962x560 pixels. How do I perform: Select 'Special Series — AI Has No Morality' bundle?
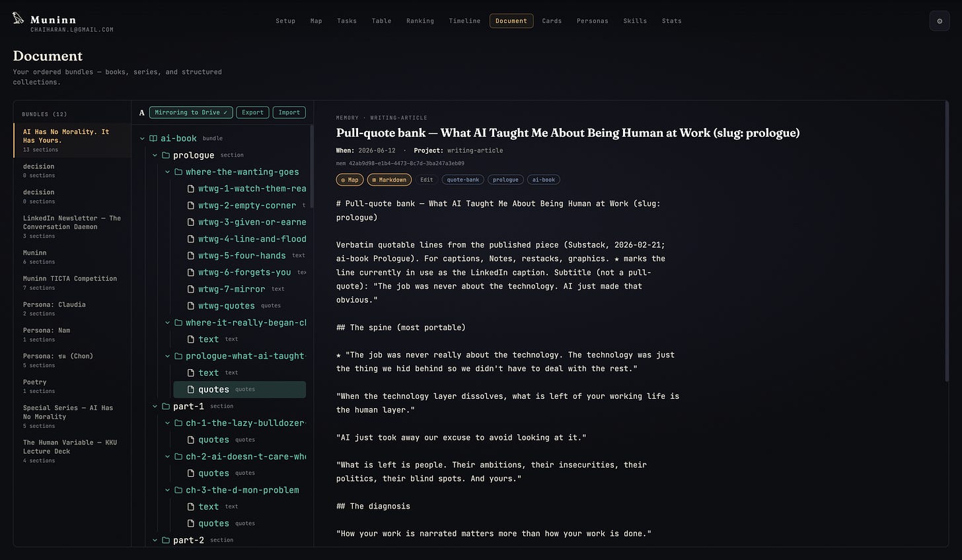72,417
